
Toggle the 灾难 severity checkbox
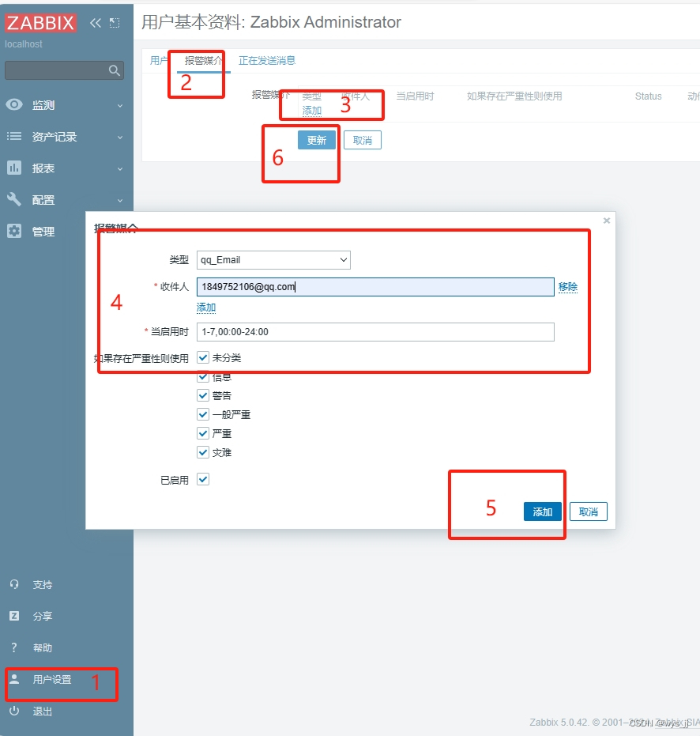(203, 452)
